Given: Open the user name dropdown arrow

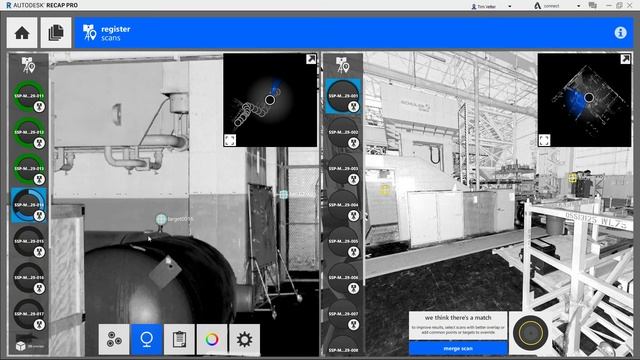Looking at the screenshot, I should [x=509, y=6].
